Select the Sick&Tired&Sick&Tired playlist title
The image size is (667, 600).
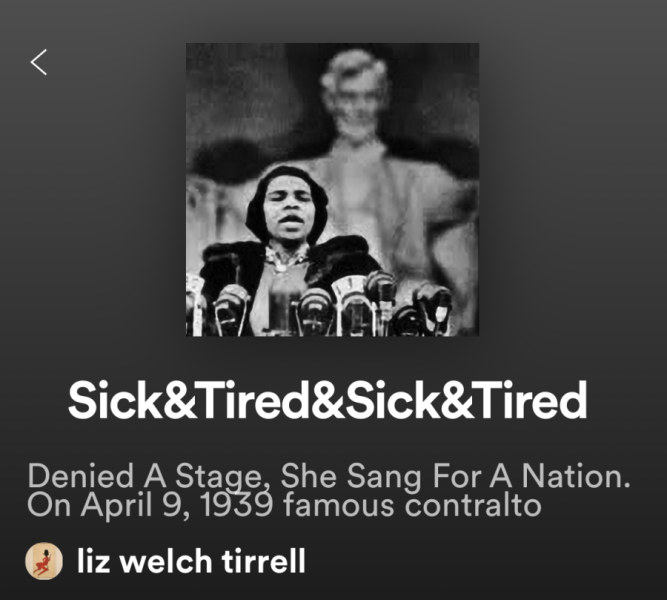click(x=328, y=401)
